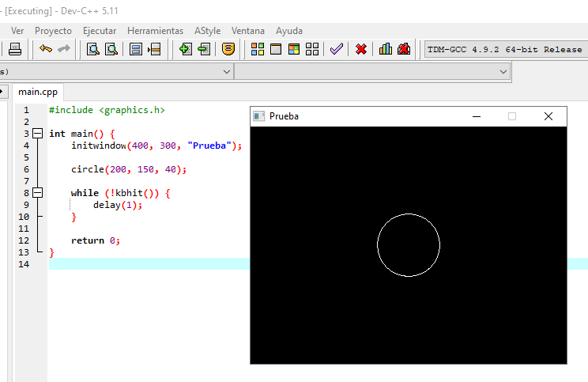Click '<graphics.h>' in the include line
The height and width of the screenshot is (382, 588).
coord(132,110)
